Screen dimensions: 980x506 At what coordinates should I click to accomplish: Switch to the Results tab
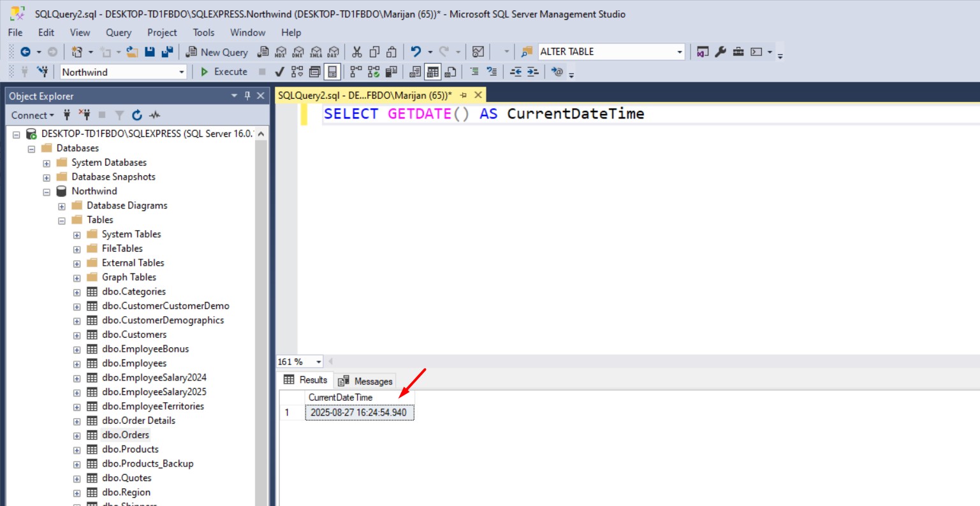pyautogui.click(x=306, y=380)
